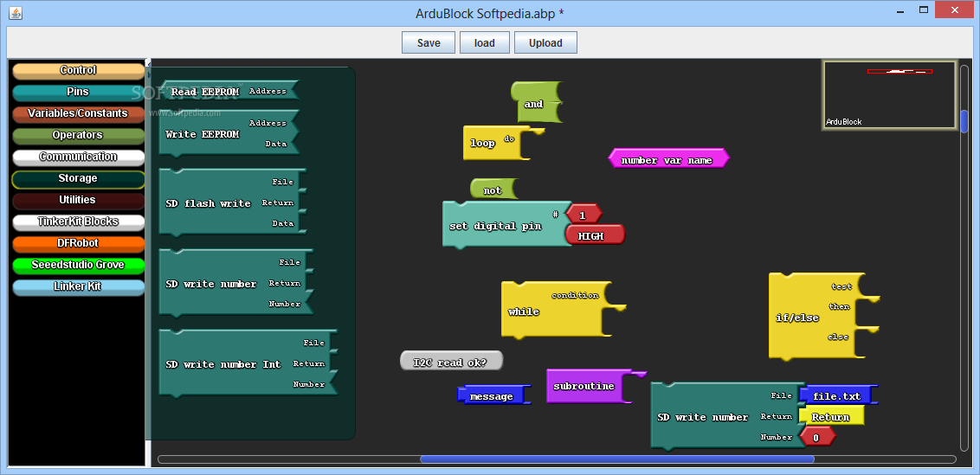This screenshot has height=475, width=980.
Task: Pick the SD write number Int block
Action: tap(248, 363)
